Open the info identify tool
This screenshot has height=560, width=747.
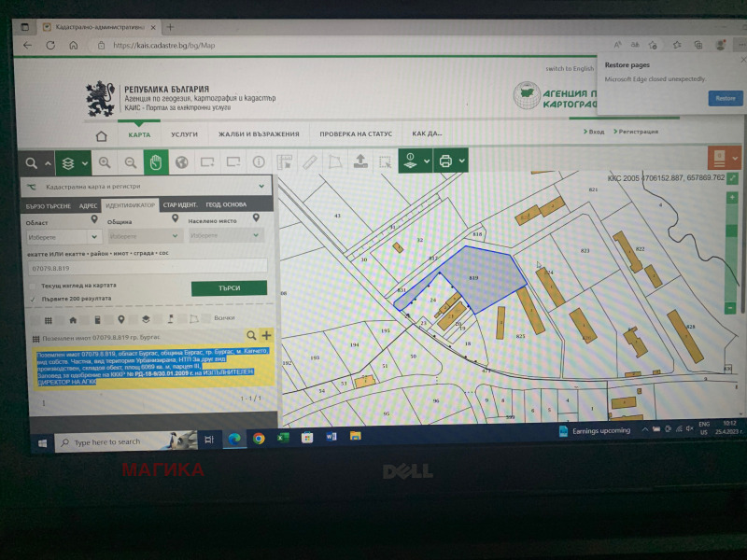pos(259,162)
